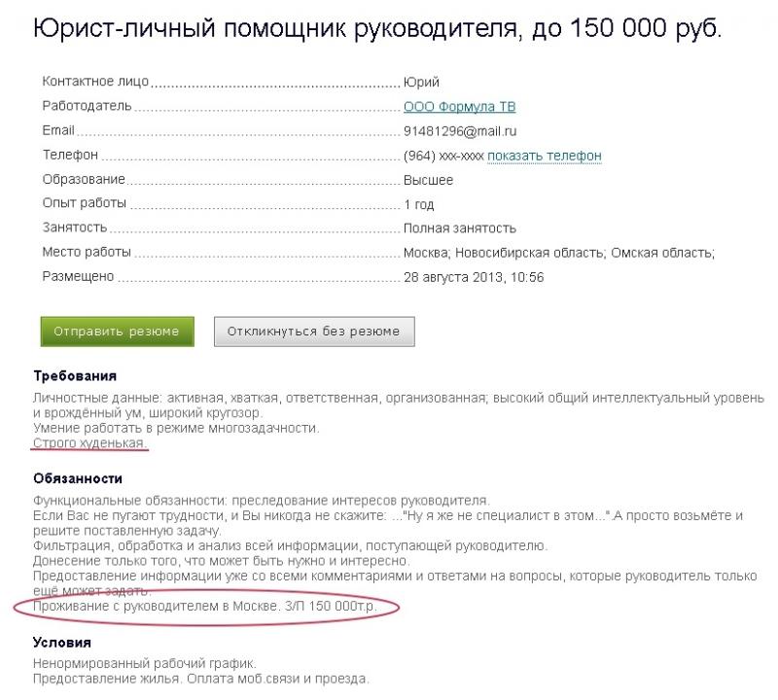
Task: Click the Ненормированный рабочий график line
Action: click(x=145, y=663)
